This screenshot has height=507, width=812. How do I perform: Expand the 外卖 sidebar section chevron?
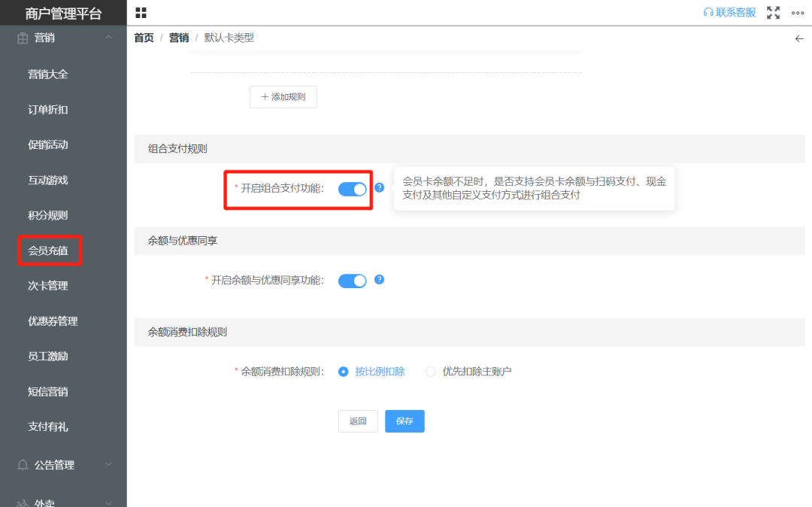[x=108, y=502]
